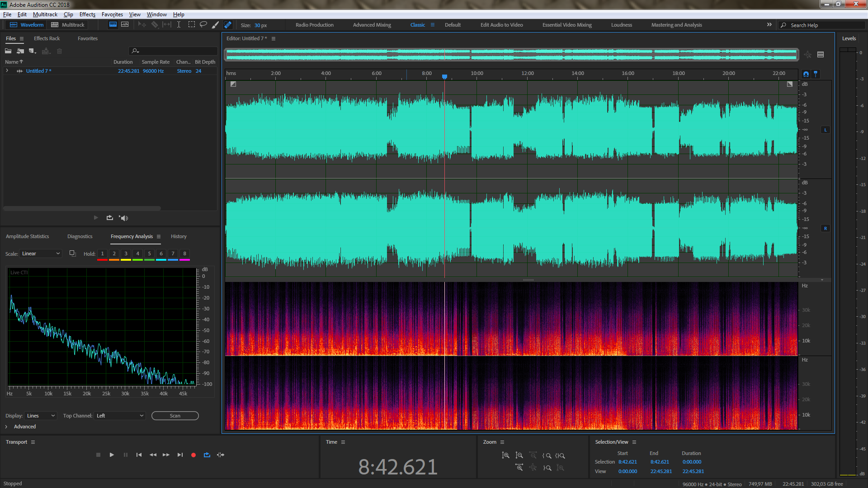Select the Time Selection tool

click(x=179, y=25)
